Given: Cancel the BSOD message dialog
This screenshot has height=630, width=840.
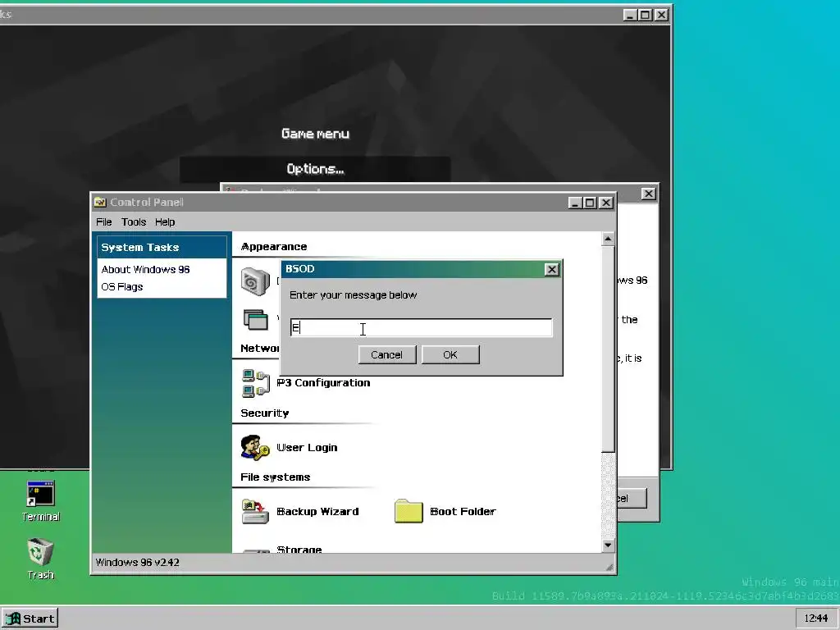Looking at the screenshot, I should [387, 354].
